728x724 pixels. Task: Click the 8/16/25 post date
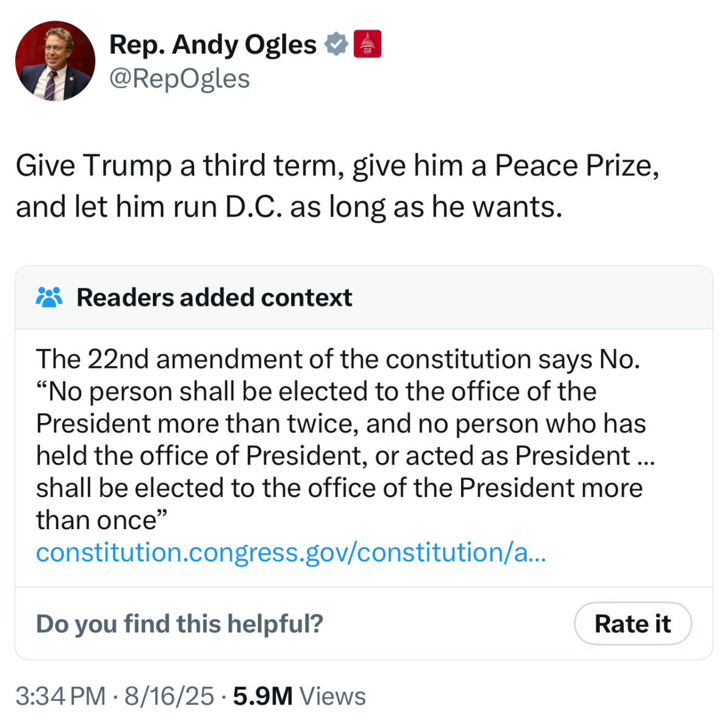click(169, 696)
